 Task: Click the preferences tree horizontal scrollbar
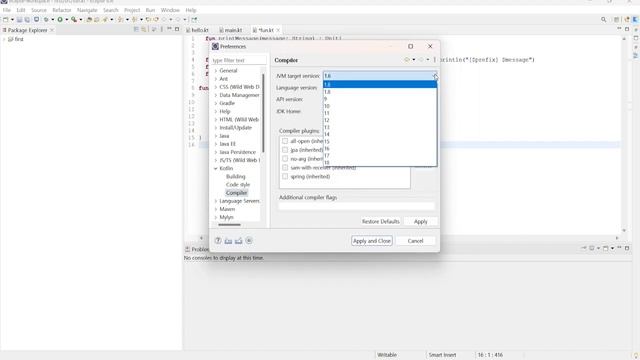(229, 224)
